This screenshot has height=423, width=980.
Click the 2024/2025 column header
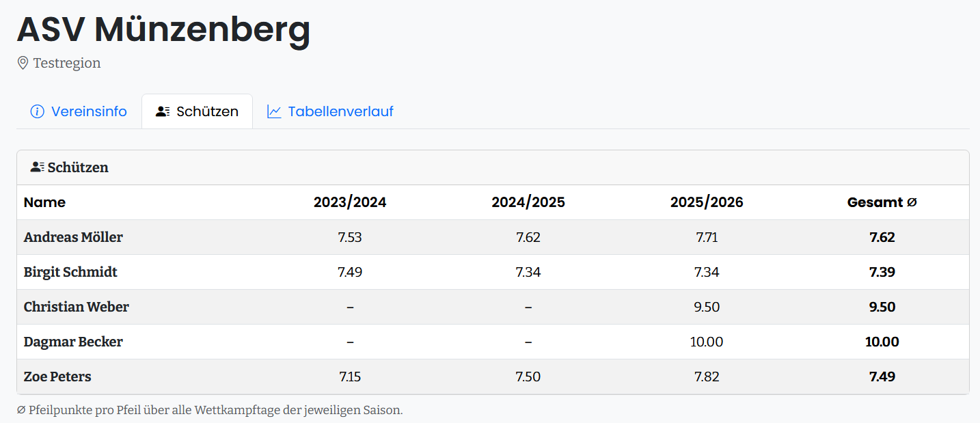click(x=528, y=202)
